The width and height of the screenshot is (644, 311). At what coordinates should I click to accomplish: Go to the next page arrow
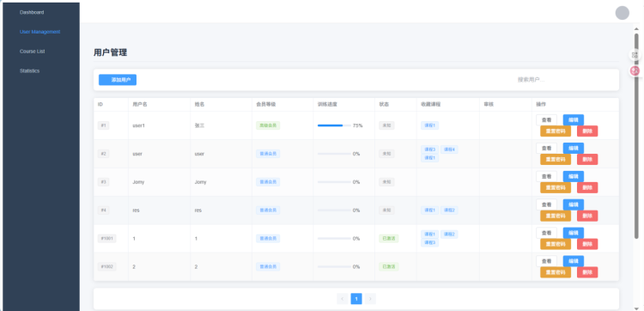point(370,299)
